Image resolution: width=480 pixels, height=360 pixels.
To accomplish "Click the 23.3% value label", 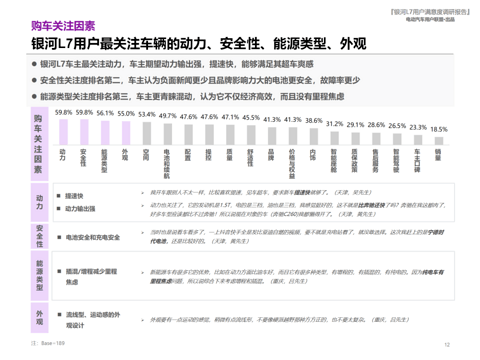I will point(418,127).
